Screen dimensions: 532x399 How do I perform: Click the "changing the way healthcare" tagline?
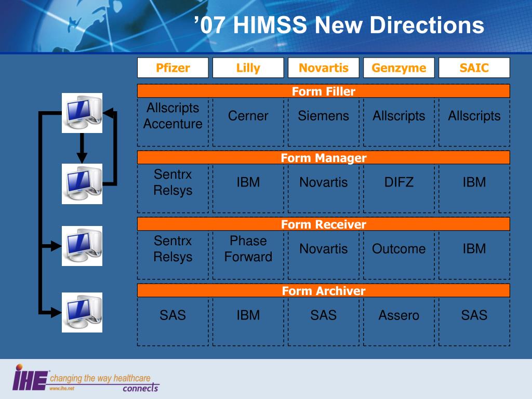click(100, 378)
